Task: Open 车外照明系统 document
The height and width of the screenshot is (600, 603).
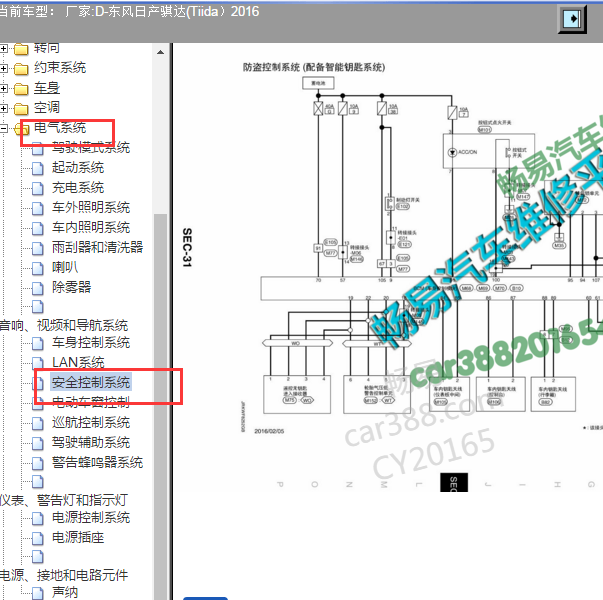Action: [91, 208]
